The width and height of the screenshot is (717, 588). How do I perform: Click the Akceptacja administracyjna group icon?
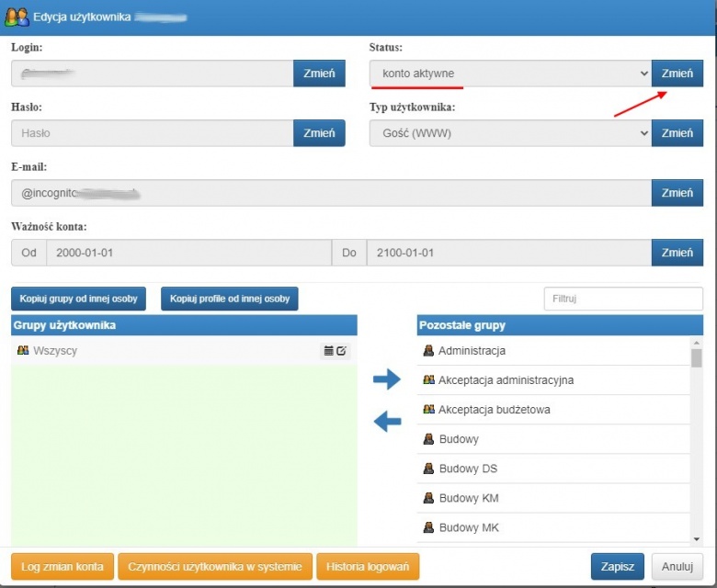coord(428,379)
